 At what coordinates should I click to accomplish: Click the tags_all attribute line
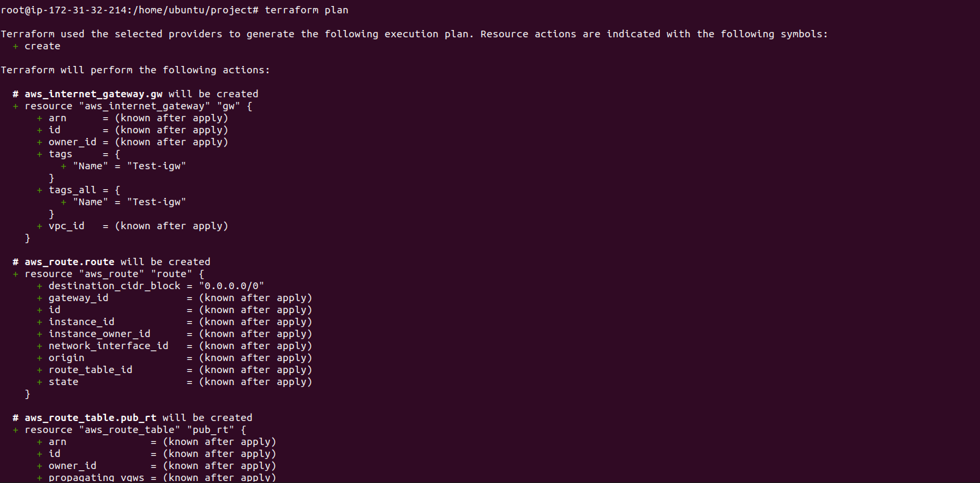(x=79, y=190)
